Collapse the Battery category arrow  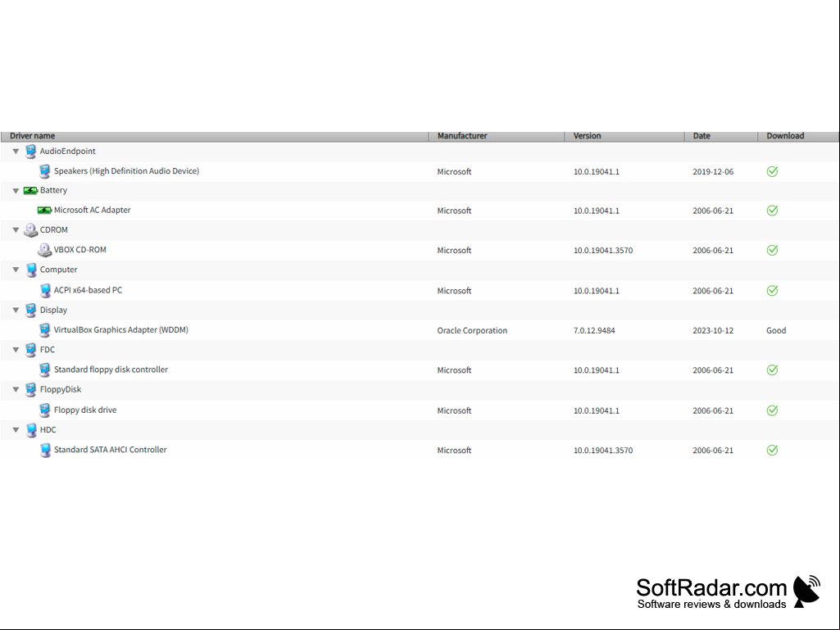point(16,191)
